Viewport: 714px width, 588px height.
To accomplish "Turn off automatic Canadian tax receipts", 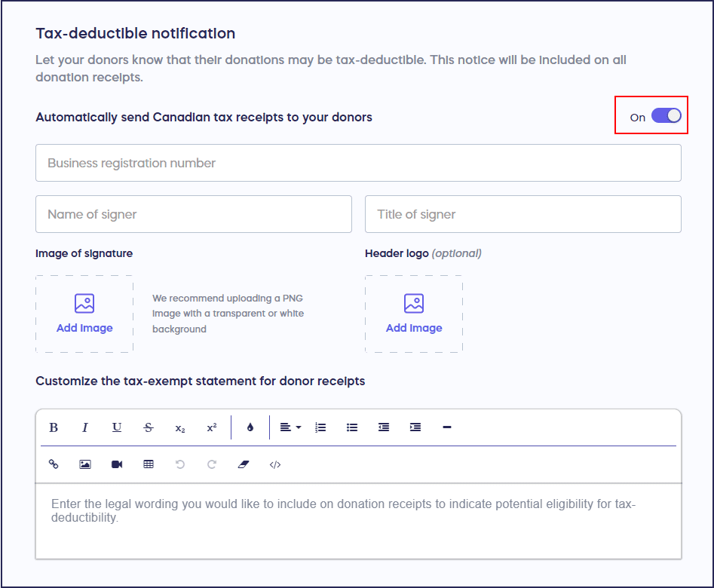I will [666, 116].
